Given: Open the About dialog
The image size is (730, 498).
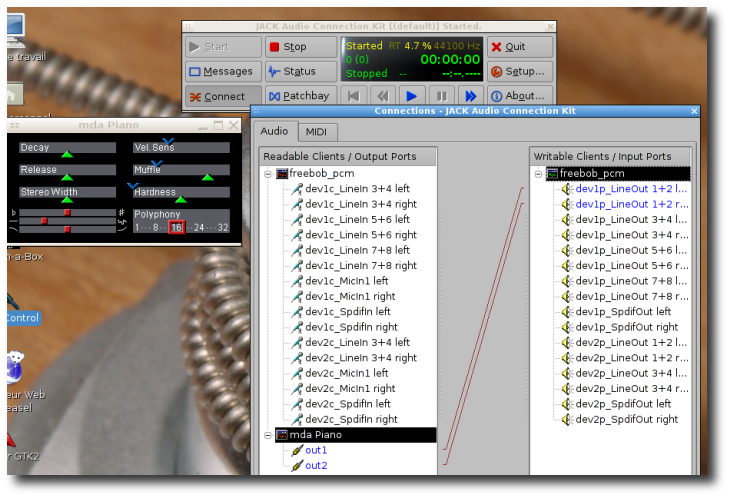Looking at the screenshot, I should [x=520, y=96].
